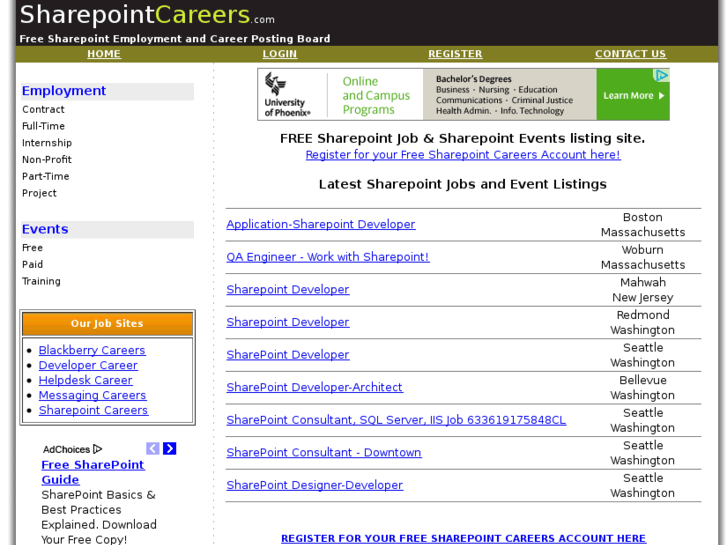Screen dimensions: 727x545
Task: Click the next ad arrow in the sidebar
Action: pyautogui.click(x=170, y=449)
